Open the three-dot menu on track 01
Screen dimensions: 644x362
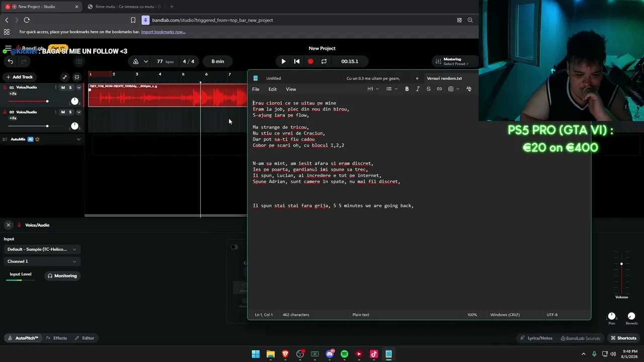(56, 87)
